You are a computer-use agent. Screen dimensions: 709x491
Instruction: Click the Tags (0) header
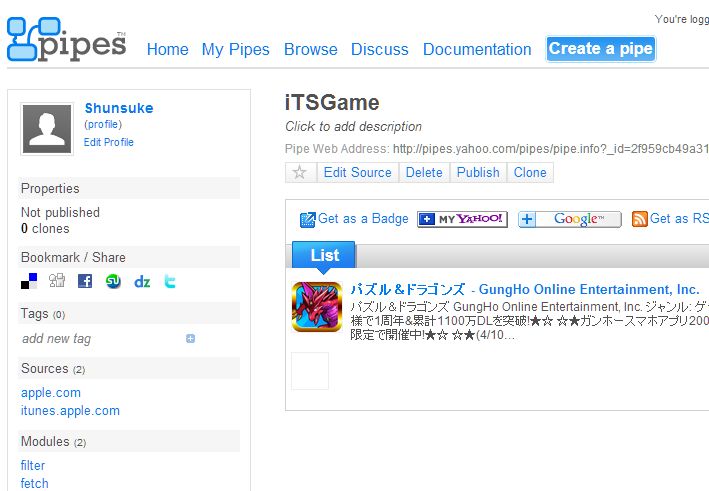pyautogui.click(x=129, y=313)
